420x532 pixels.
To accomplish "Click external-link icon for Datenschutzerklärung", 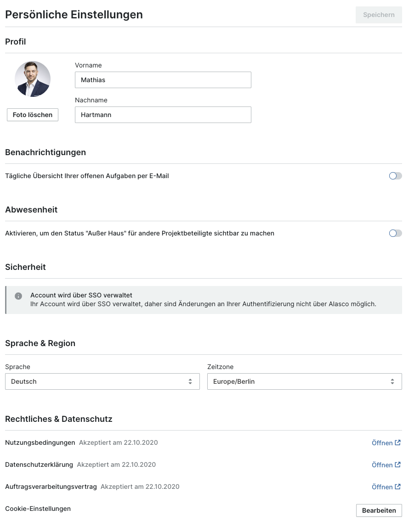I will point(397,465).
